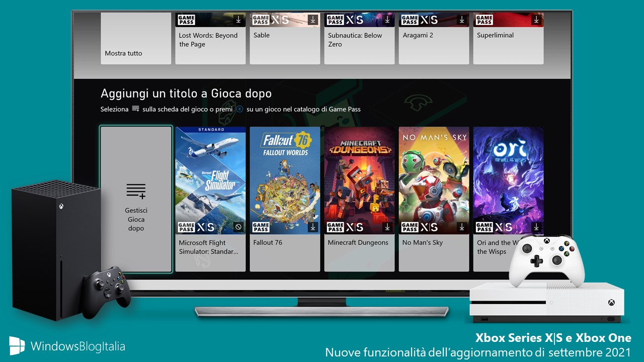This screenshot has height=362, width=644.
Task: Click the download icon on Superliminal tile
Action: 536,20
